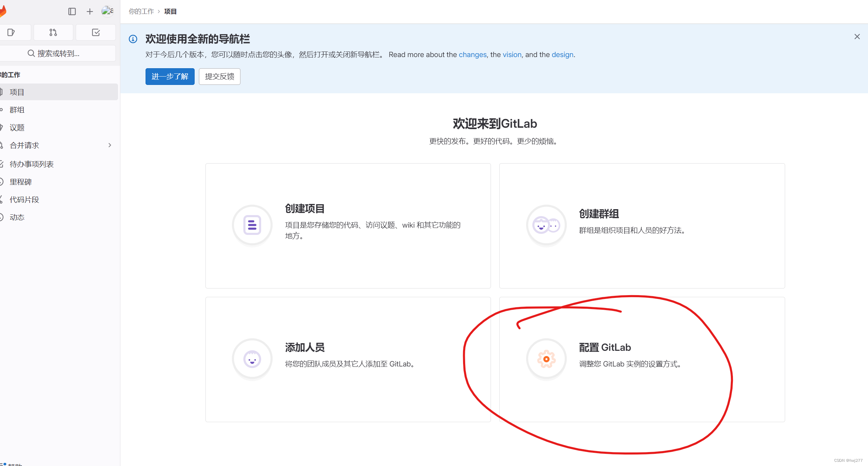Click the 提交反馈 button
Screen dimensions: 868x466
click(x=220, y=76)
